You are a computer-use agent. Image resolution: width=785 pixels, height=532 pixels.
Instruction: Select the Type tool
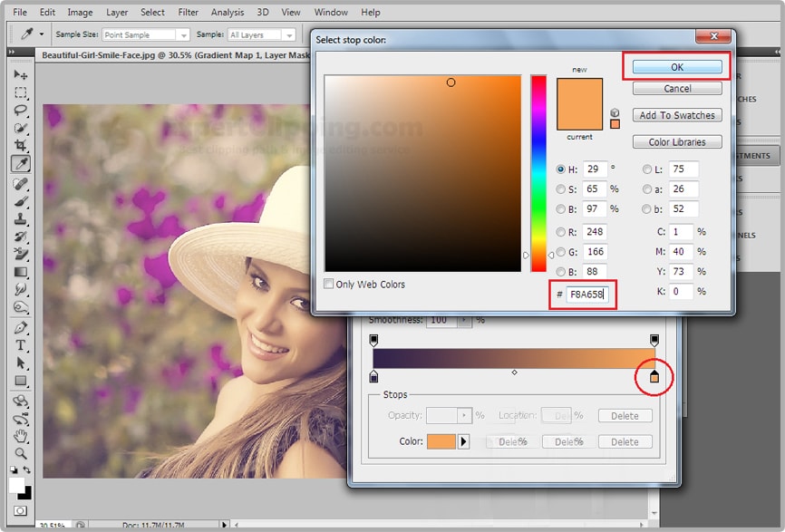pyautogui.click(x=20, y=346)
